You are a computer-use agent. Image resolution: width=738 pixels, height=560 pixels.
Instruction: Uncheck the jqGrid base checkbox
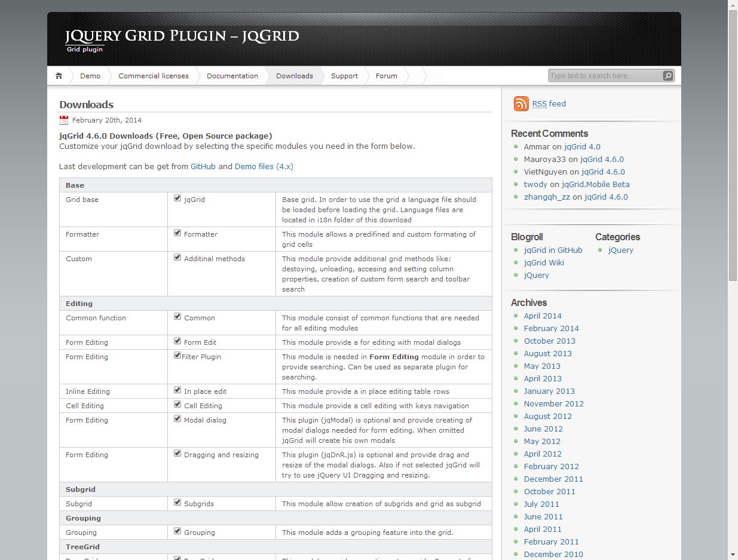click(x=177, y=198)
